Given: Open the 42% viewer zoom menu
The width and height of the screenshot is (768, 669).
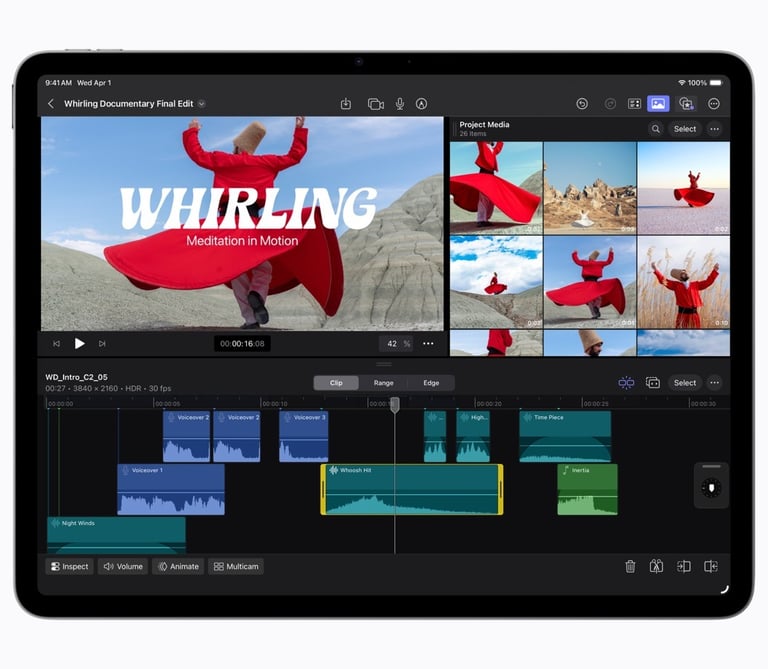Looking at the screenshot, I should (396, 344).
